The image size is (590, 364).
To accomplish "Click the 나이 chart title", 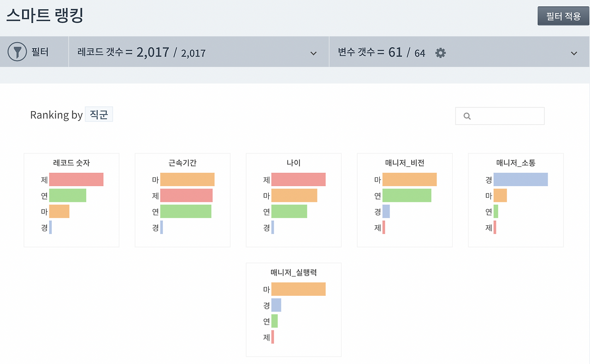I will pyautogui.click(x=293, y=162).
